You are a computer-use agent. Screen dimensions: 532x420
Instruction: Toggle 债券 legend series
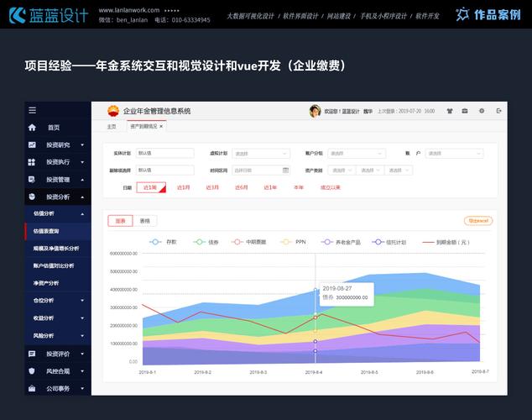click(206, 242)
